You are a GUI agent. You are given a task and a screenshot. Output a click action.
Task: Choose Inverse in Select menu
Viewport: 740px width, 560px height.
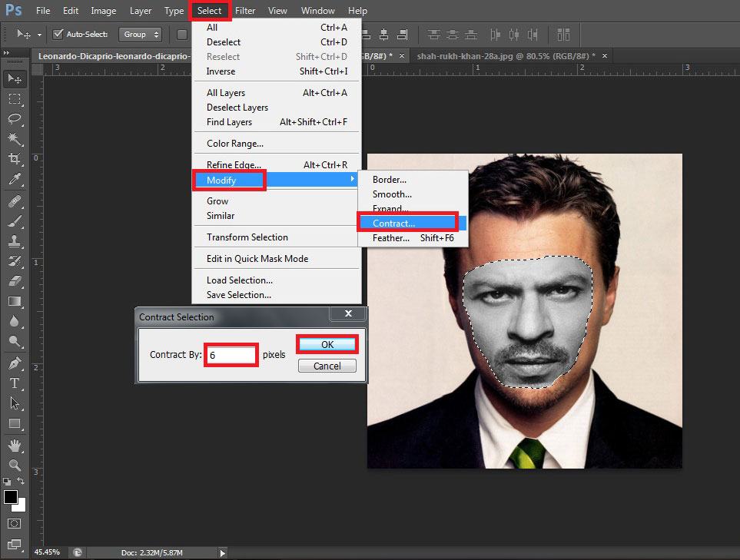[276, 71]
